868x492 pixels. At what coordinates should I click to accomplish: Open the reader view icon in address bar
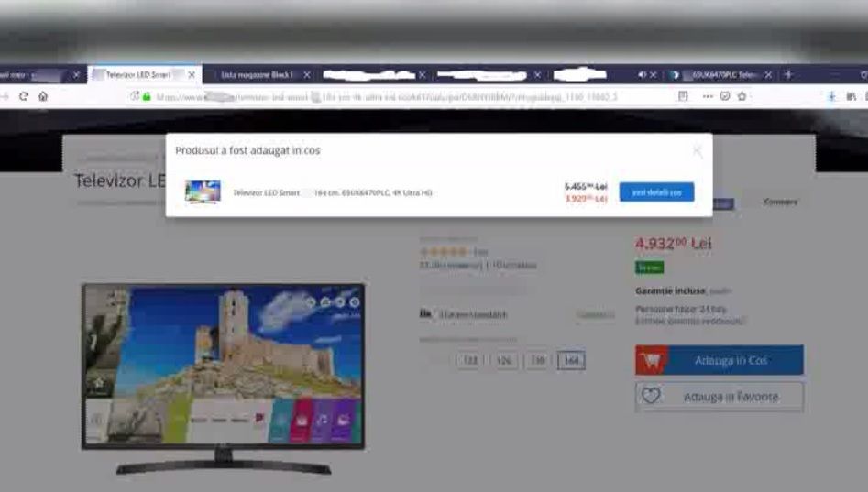683,96
